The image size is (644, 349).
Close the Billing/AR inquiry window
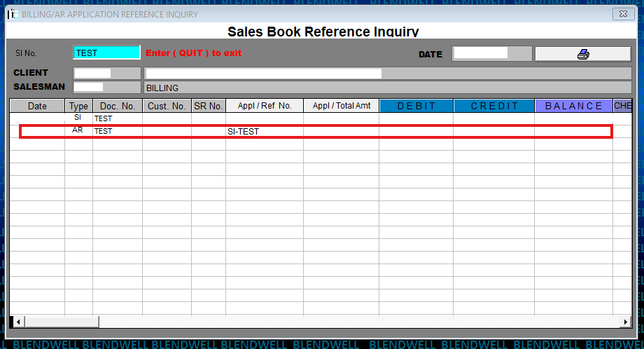click(x=623, y=13)
